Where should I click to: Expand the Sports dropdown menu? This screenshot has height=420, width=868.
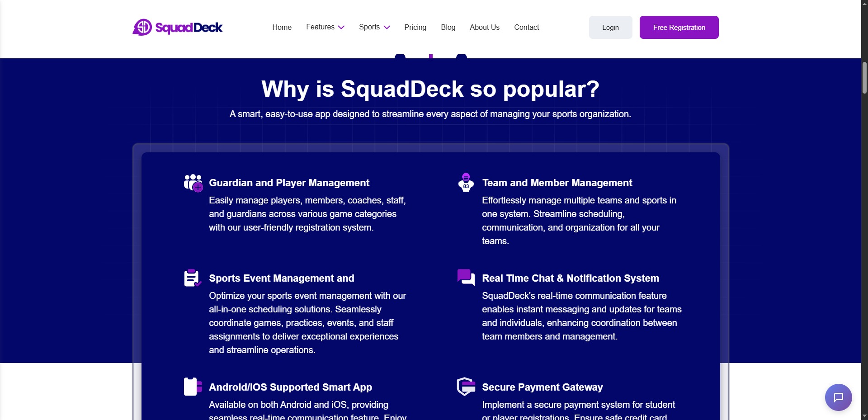[x=374, y=27]
